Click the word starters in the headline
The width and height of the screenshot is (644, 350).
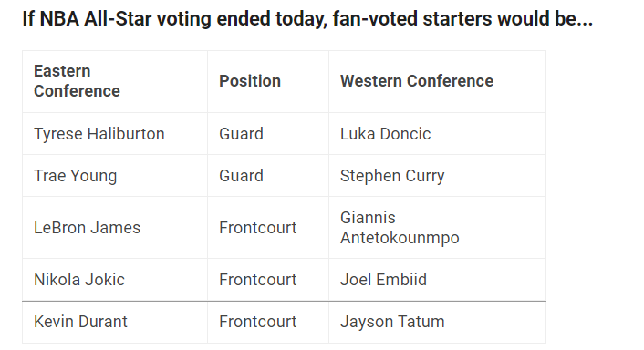[x=457, y=19]
